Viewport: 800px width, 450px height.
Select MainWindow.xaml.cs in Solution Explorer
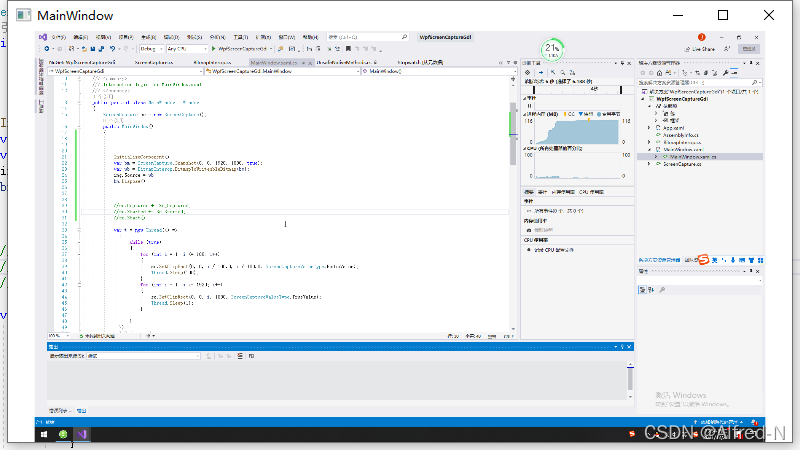tap(693, 157)
